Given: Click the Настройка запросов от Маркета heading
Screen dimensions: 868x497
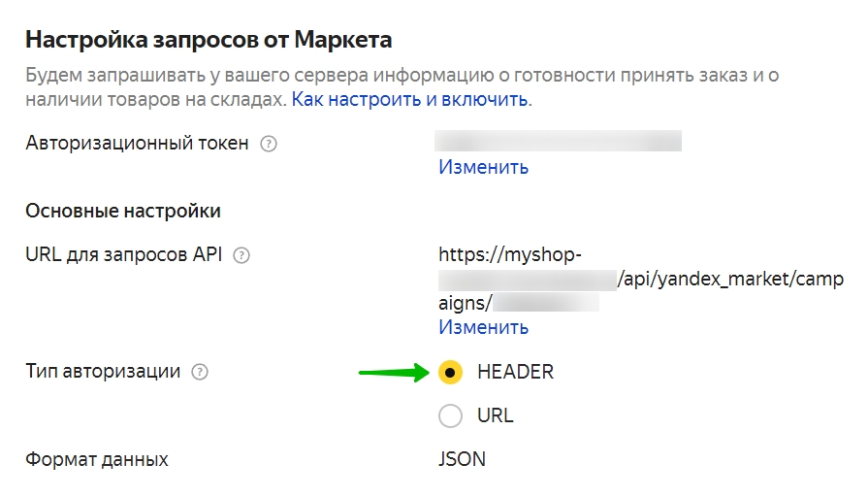Looking at the screenshot, I should [209, 40].
